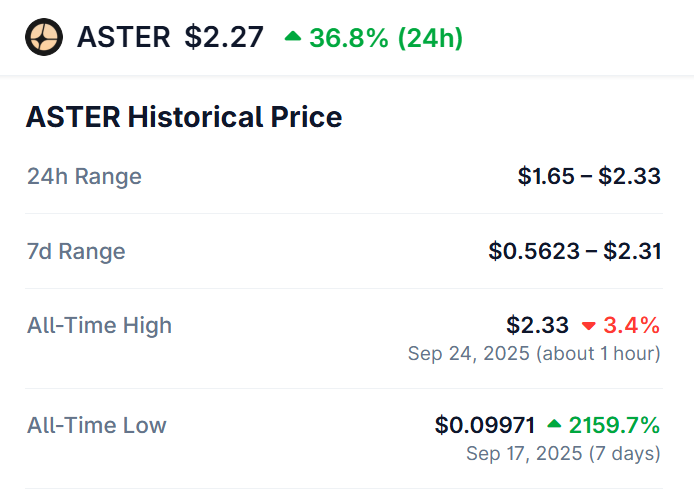Click the All-Time High label
This screenshot has height=491, width=694.
coord(99,325)
